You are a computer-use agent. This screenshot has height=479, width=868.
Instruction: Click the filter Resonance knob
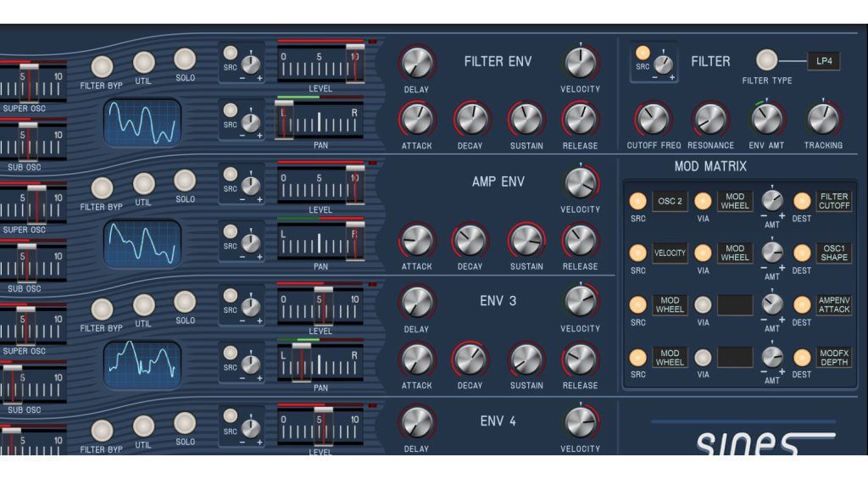(710, 119)
